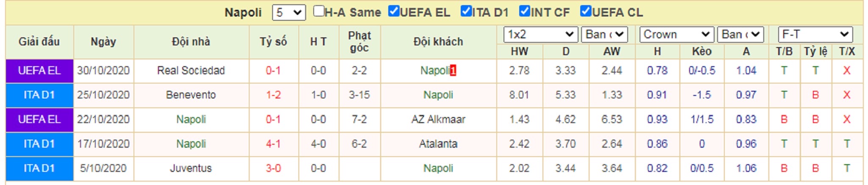Open the Juventus team link
This screenshot has width=868, height=185.
[x=191, y=168]
